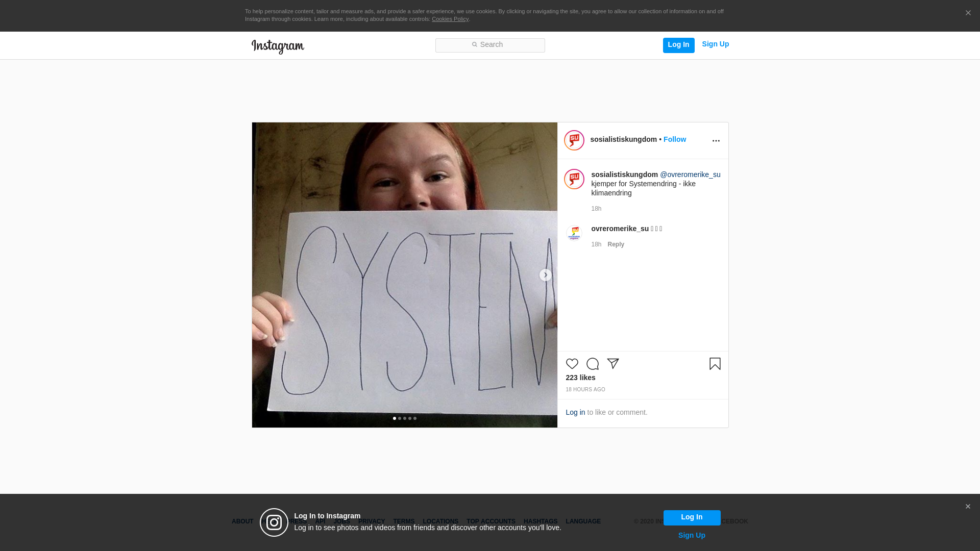This screenshot has height=551, width=980.
Task: Click the Log In button in bottom banner
Action: click(x=692, y=518)
